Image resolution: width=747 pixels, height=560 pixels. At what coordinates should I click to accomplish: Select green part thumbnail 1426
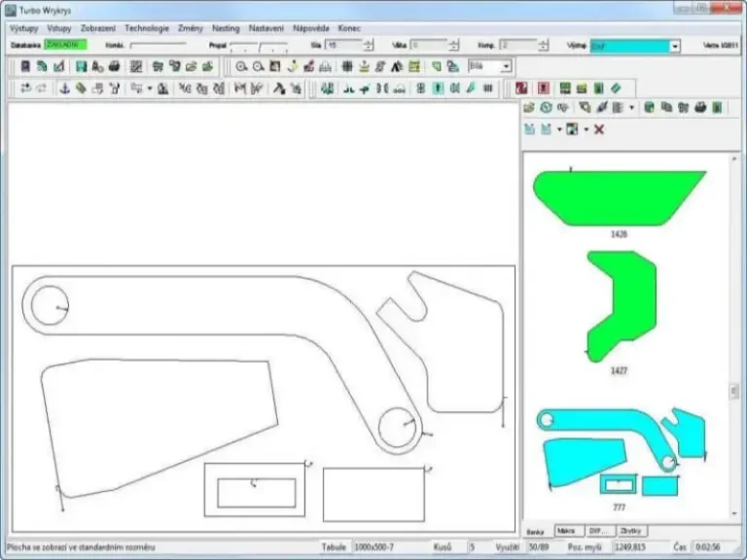point(619,198)
